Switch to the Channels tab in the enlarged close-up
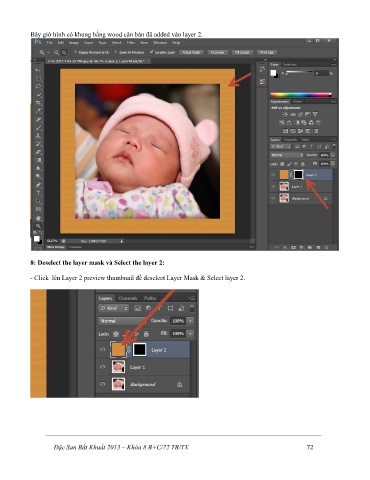The height and width of the screenshot is (480, 370). coord(128,298)
